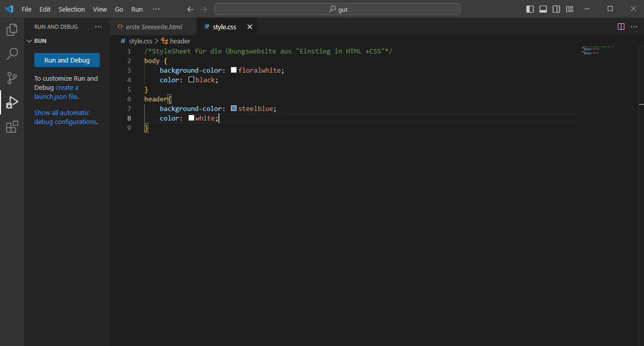Open the white color swatch
This screenshot has height=346, width=644.
[191, 118]
